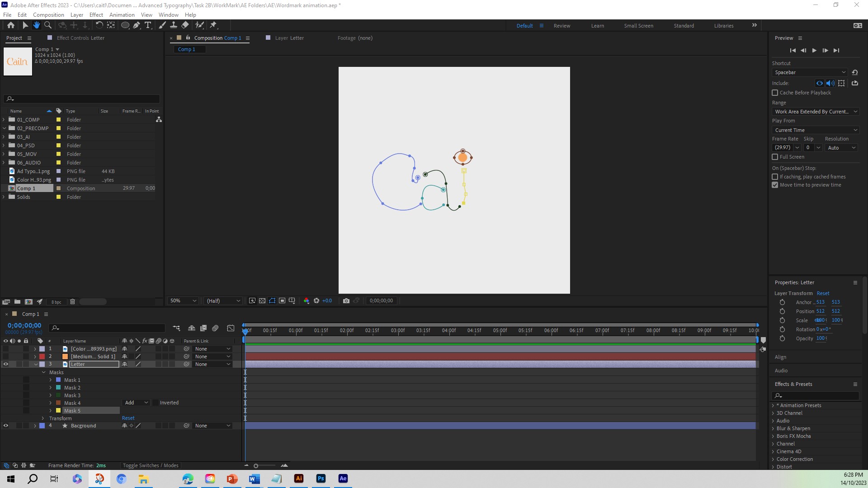The width and height of the screenshot is (868, 488).
Task: Click the trash icon in Project panel
Action: coord(72,301)
